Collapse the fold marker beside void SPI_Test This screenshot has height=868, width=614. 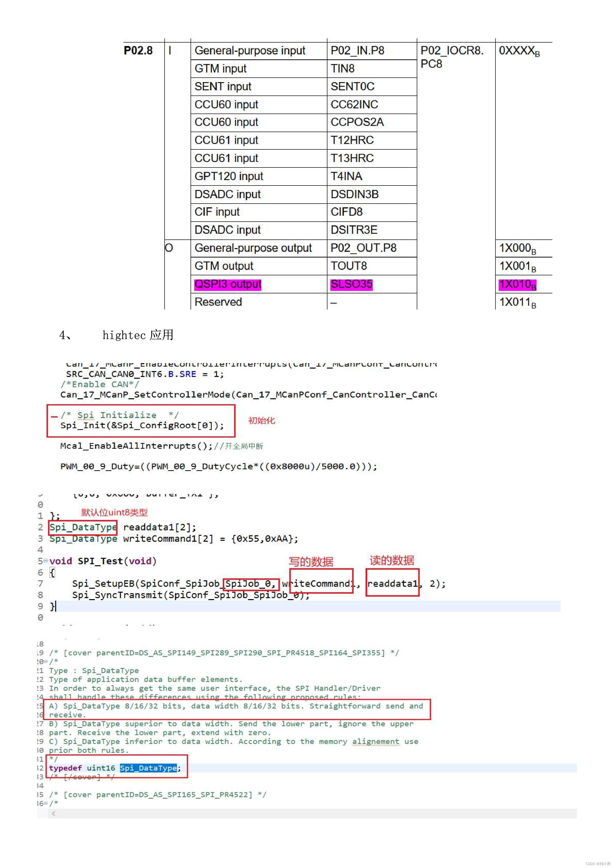pyautogui.click(x=46, y=561)
